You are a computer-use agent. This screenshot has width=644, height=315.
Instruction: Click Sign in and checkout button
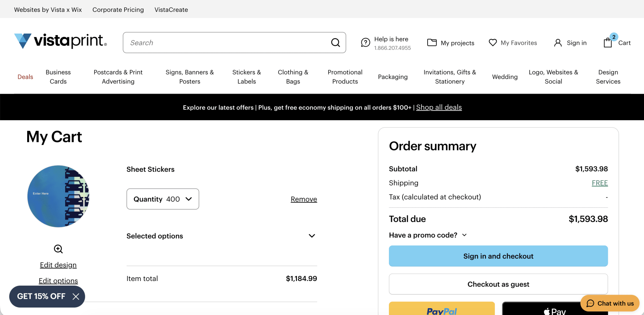498,256
